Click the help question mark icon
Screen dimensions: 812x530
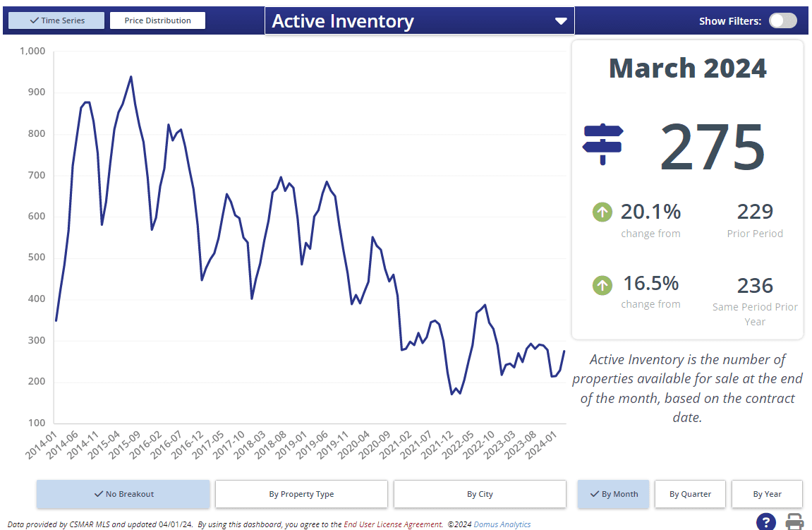point(766,522)
